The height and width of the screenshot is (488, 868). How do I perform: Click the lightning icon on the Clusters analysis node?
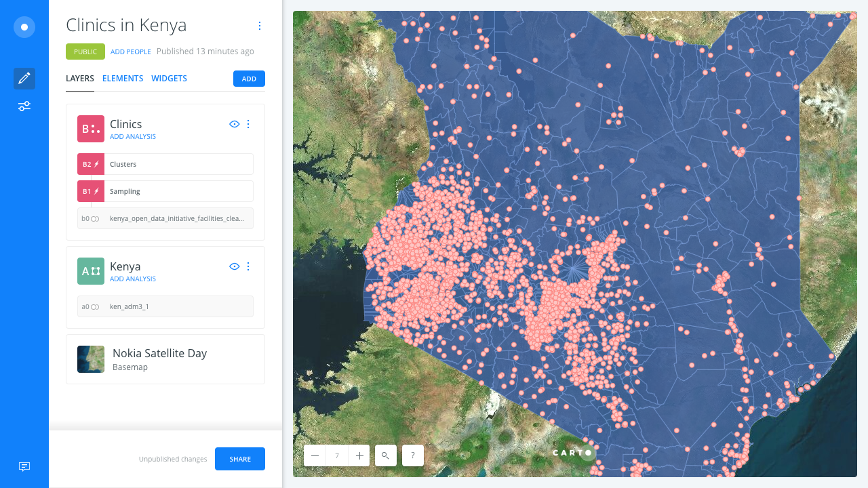(x=96, y=163)
